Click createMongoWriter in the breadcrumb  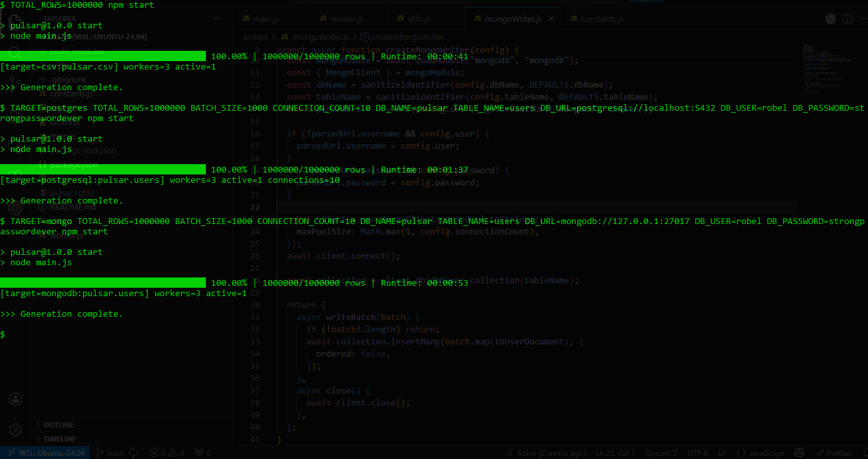(x=403, y=37)
